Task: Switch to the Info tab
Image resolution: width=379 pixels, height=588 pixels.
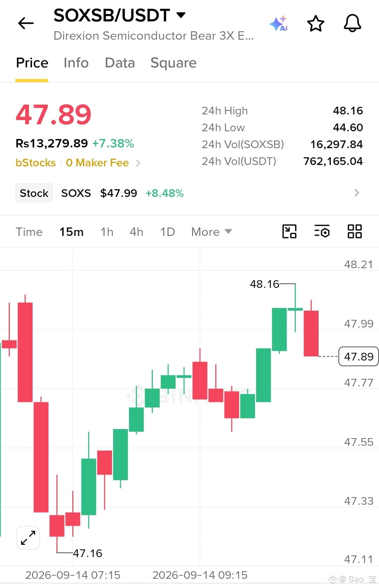Action: 76,63
